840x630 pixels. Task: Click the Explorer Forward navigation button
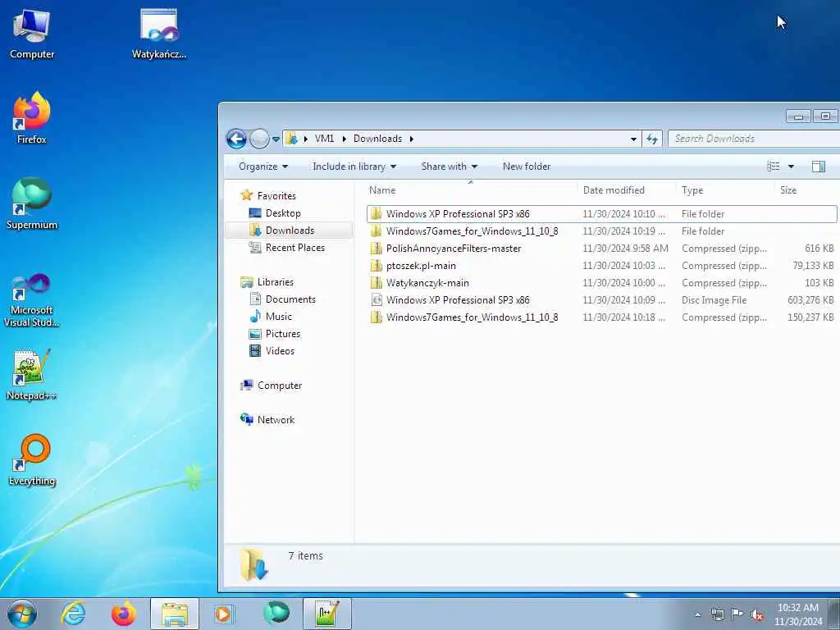click(x=259, y=139)
